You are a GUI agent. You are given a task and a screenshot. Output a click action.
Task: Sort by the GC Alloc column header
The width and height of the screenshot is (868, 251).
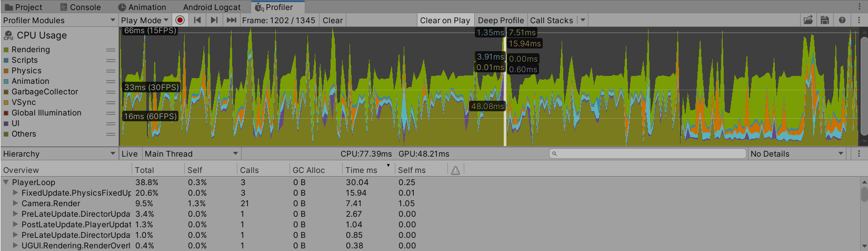(x=316, y=170)
